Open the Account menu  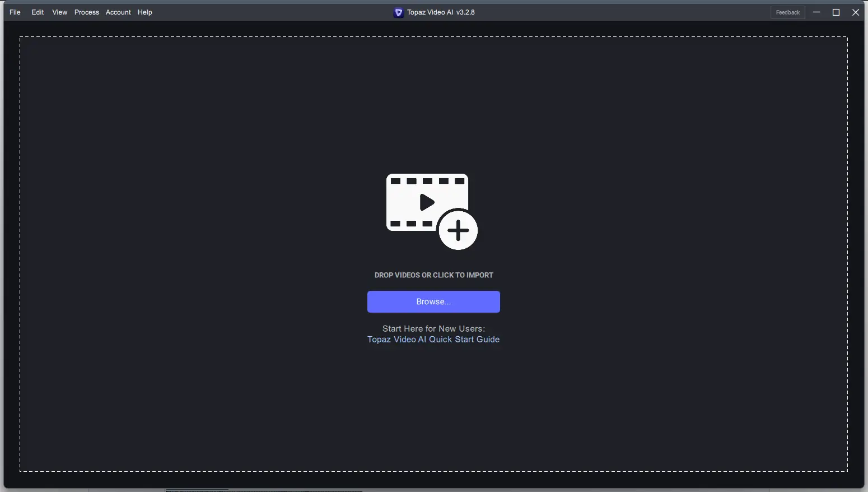coord(118,12)
